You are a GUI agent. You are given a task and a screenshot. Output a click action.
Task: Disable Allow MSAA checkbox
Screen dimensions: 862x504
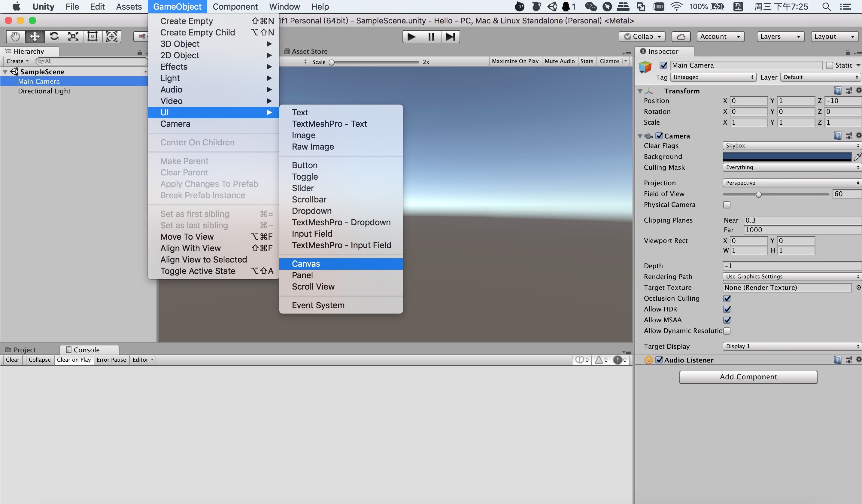pos(727,320)
